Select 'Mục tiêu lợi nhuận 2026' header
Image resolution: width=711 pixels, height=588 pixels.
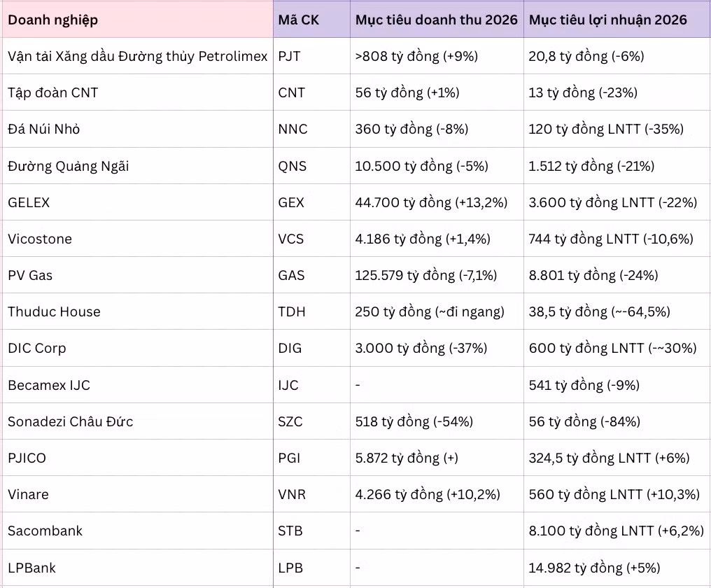(x=608, y=20)
